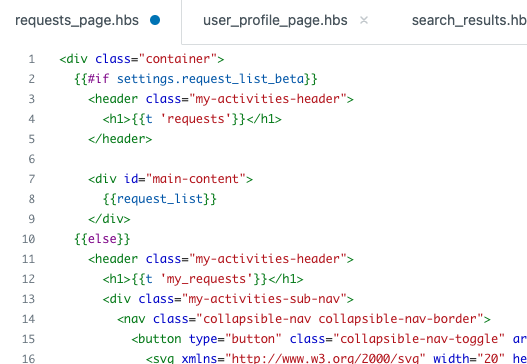
Task: Click "container" class value on line 1
Action: point(178,59)
